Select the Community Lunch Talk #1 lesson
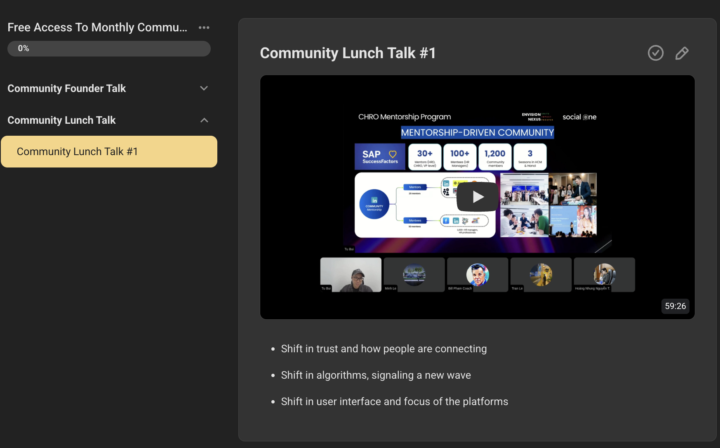 coord(109,151)
